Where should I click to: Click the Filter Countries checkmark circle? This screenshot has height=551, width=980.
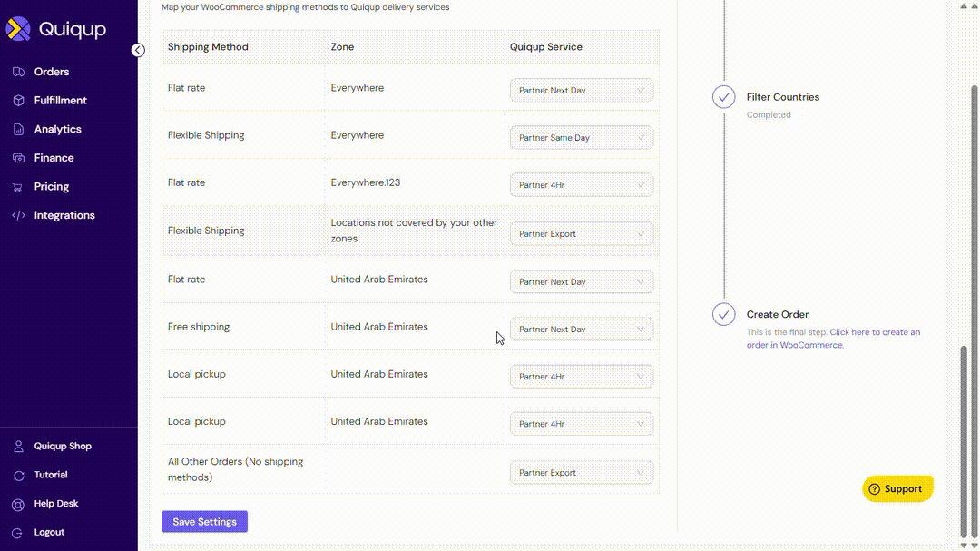click(724, 97)
